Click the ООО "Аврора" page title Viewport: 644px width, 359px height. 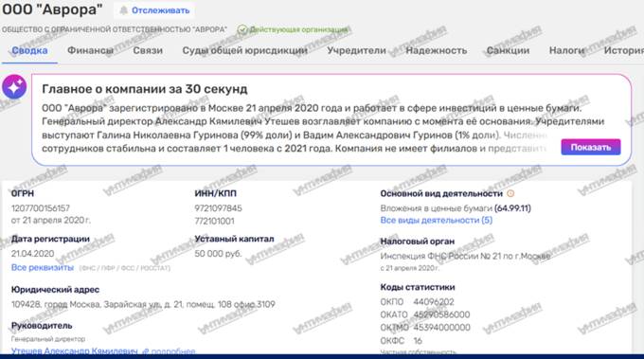coord(52,9)
